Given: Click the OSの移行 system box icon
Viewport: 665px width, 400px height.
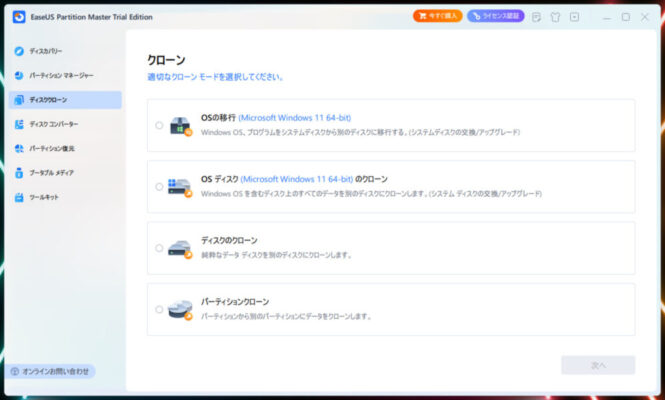Looking at the screenshot, I should tap(181, 126).
